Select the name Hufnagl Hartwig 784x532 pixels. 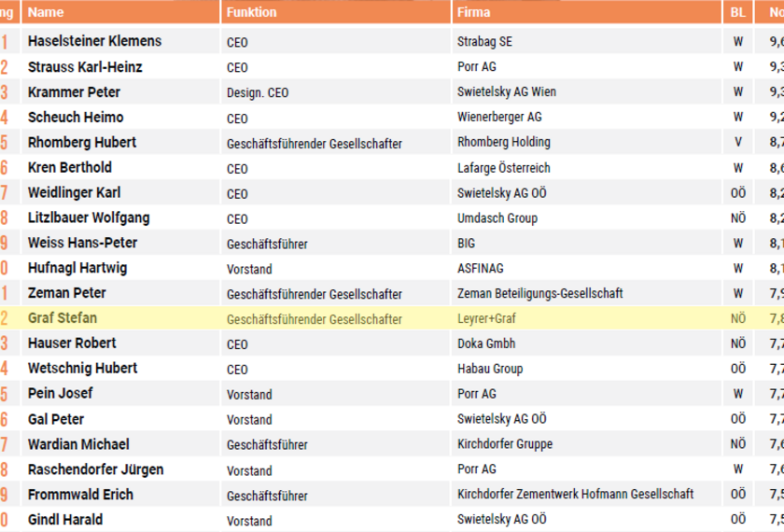coord(77,268)
